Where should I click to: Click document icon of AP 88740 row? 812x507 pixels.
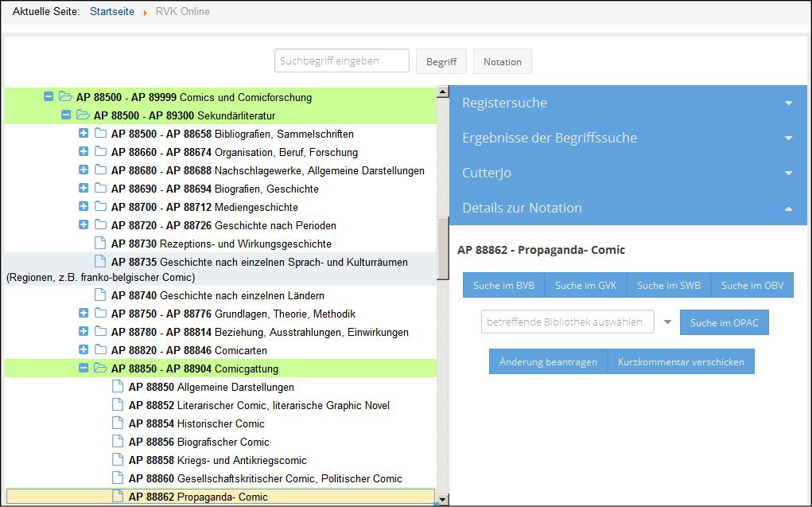coord(100,294)
